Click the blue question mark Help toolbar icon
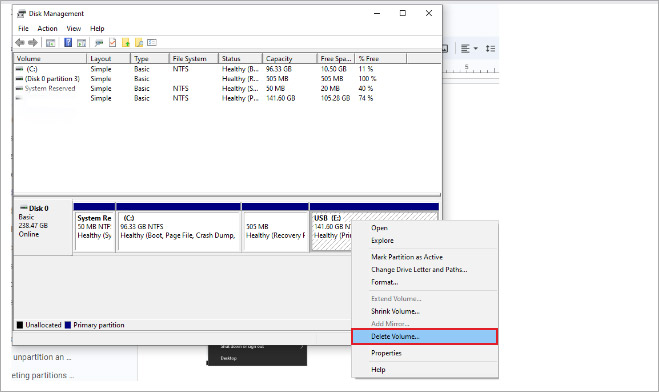Viewport: 659px width, 392px height. 68,42
